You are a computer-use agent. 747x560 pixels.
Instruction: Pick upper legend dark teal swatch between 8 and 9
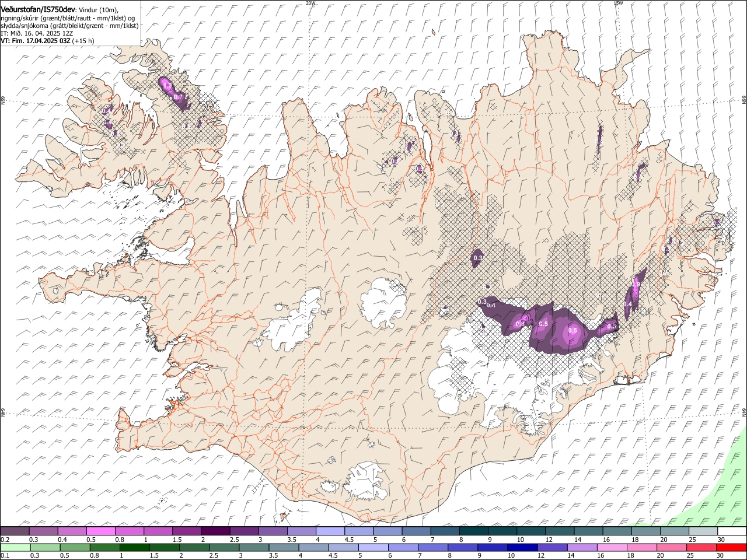pos(473,531)
